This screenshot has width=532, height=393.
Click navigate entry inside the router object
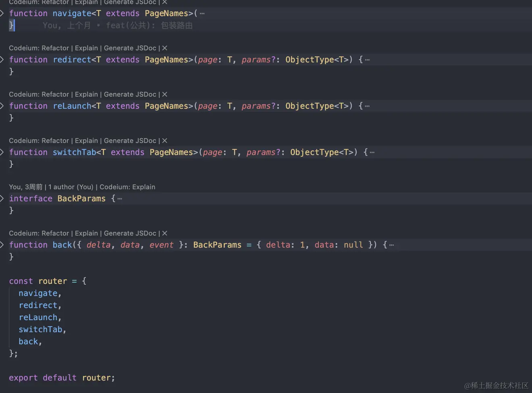(38, 293)
